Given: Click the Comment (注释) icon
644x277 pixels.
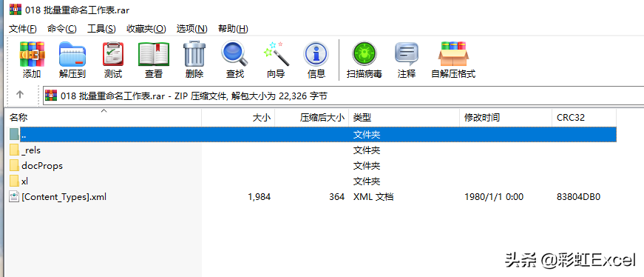Looking at the screenshot, I should (x=407, y=54).
